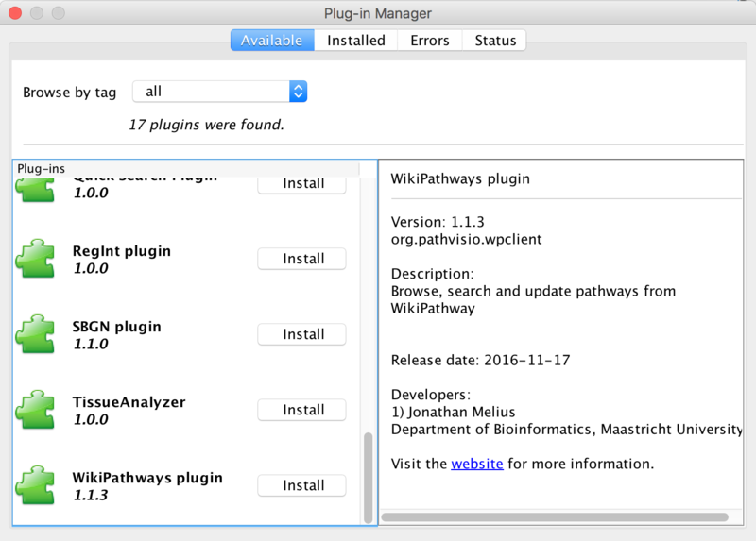Install the SBGN plugin
The image size is (756, 541).
(301, 334)
